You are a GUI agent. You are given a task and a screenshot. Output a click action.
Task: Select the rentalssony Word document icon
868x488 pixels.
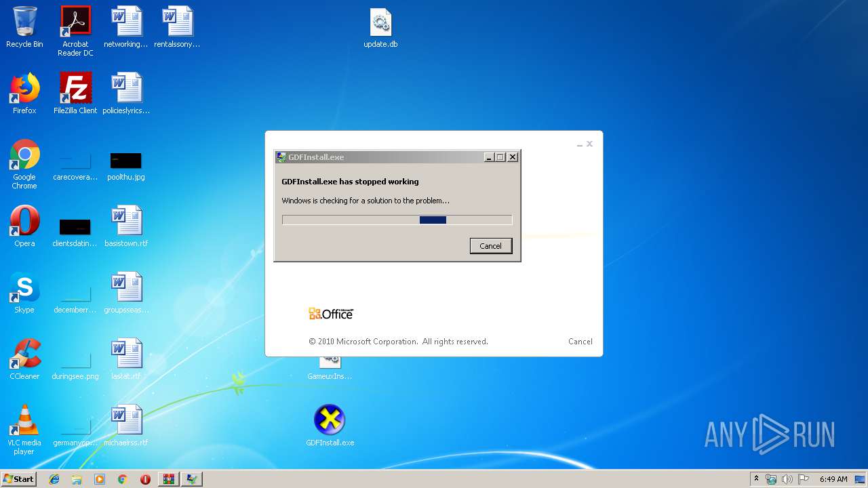click(177, 27)
